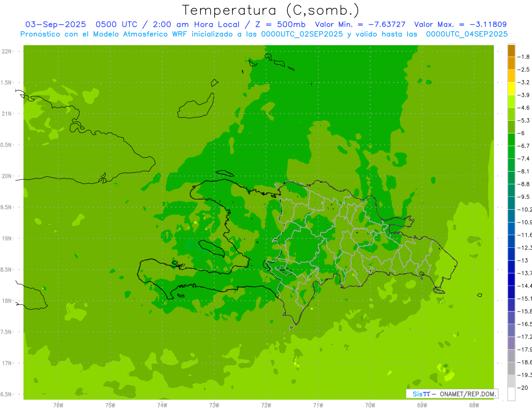The width and height of the screenshot is (532, 411).
Task: Click the '75W' longitude label
Action: click(110, 405)
